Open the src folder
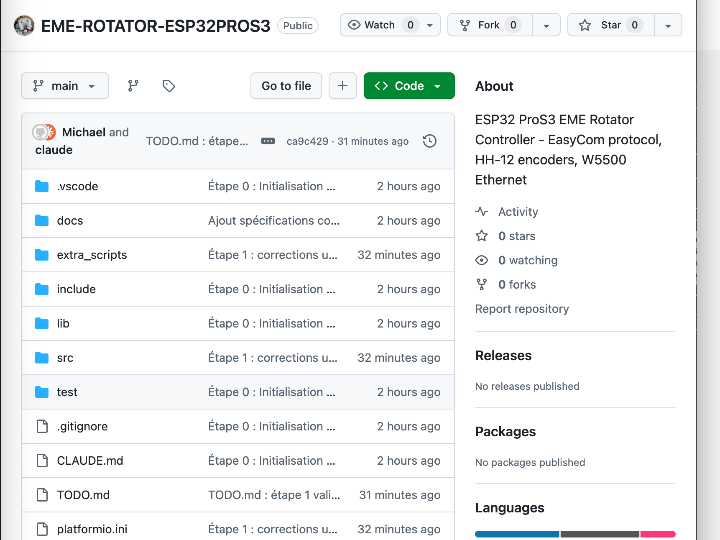Viewport: 720px width, 540px height. [x=65, y=358]
